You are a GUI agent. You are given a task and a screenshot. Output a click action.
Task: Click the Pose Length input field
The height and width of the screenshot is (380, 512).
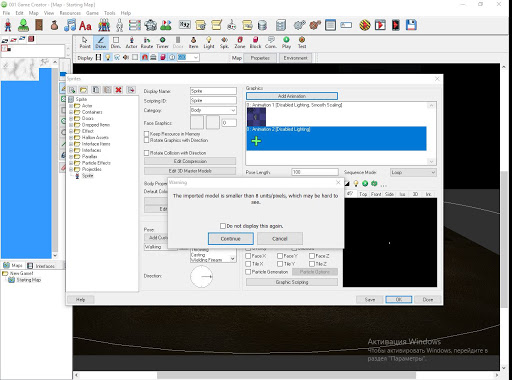coord(315,172)
